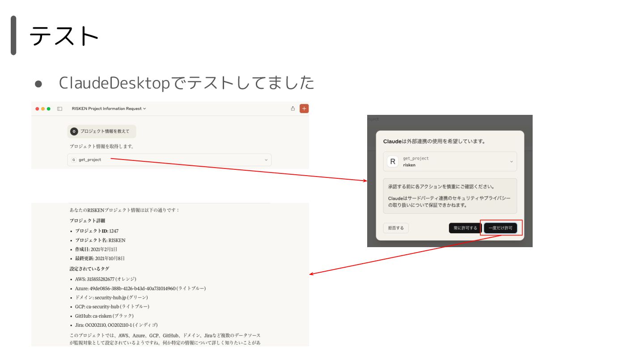Click the Jira: OO202110 tag line
The width and height of the screenshot is (644, 362).
116,325
